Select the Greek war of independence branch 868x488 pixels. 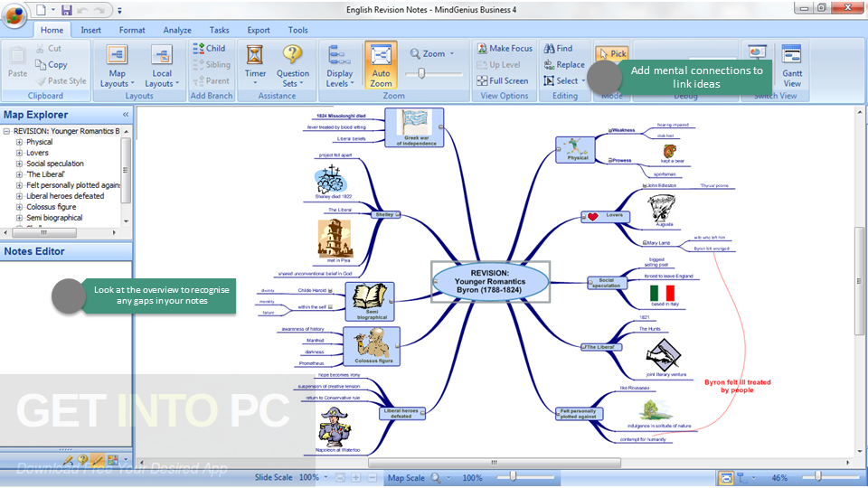tap(414, 127)
